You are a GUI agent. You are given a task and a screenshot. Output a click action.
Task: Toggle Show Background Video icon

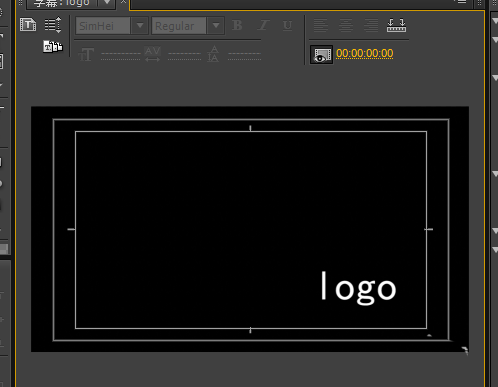coord(321,54)
